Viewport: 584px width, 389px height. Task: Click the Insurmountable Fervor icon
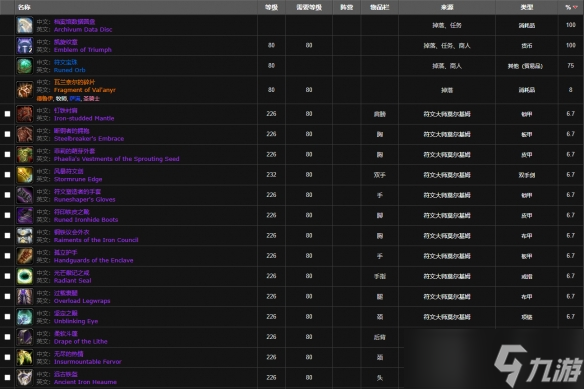(25, 357)
